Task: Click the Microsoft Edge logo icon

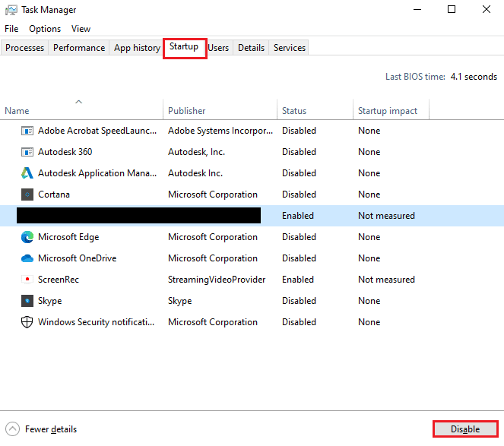Action: [x=27, y=237]
